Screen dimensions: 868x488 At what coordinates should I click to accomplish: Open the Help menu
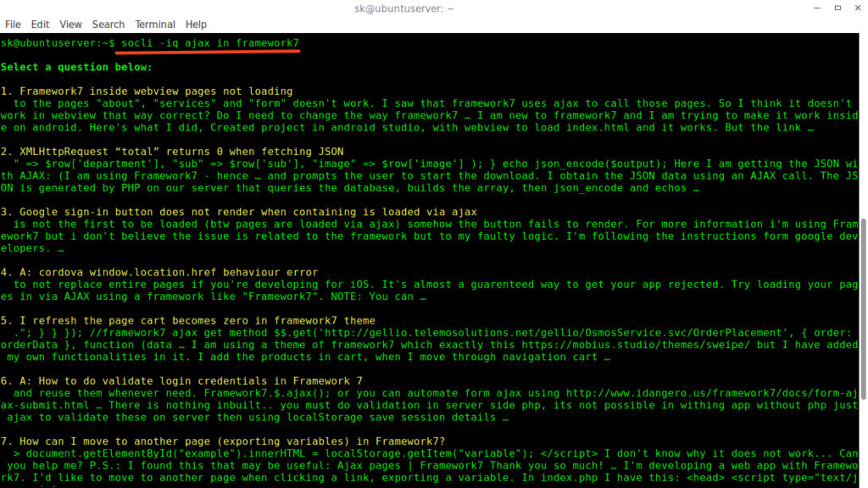[196, 25]
